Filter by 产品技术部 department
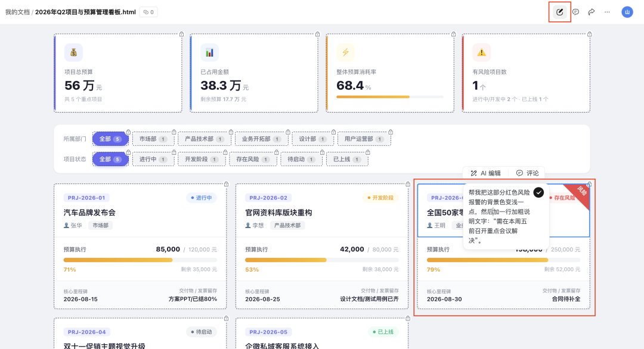644x349 pixels. (204, 139)
